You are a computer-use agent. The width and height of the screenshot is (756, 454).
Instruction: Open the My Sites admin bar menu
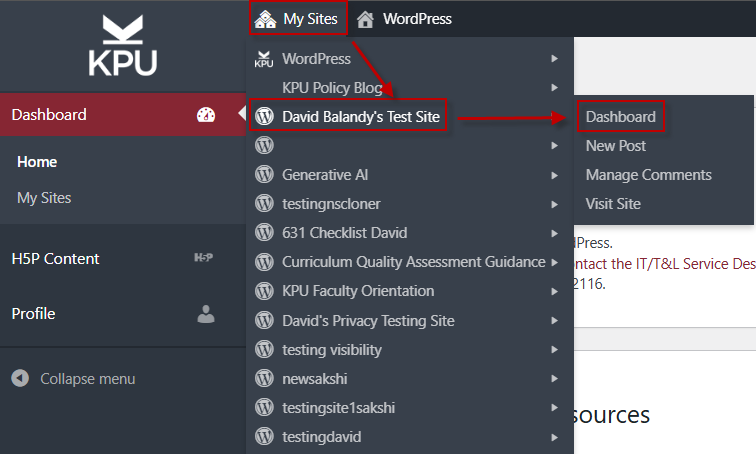298,19
